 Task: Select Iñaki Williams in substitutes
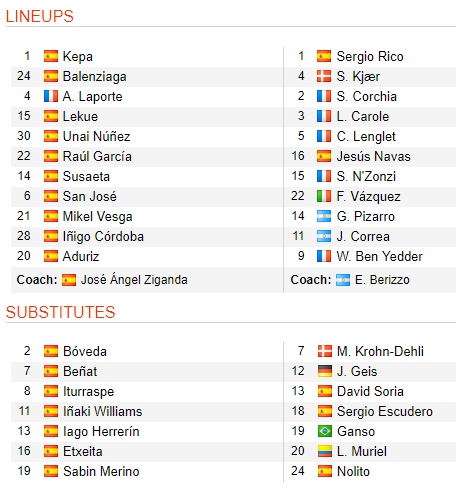pos(103,411)
